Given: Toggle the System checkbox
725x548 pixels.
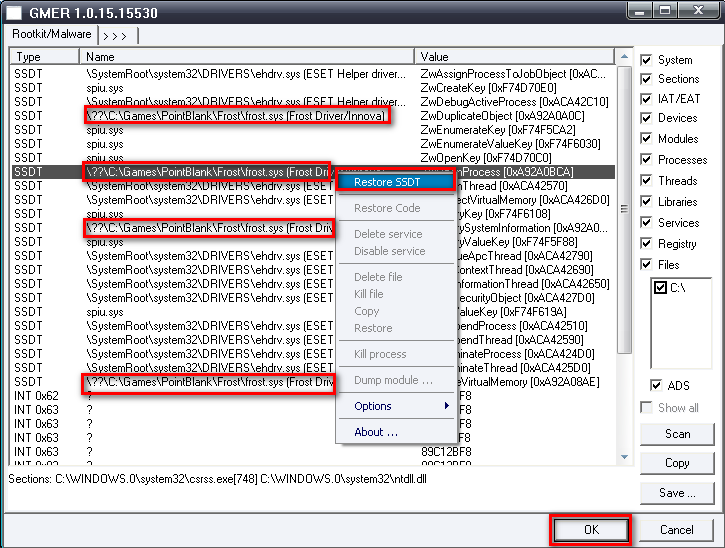Looking at the screenshot, I should [x=646, y=60].
